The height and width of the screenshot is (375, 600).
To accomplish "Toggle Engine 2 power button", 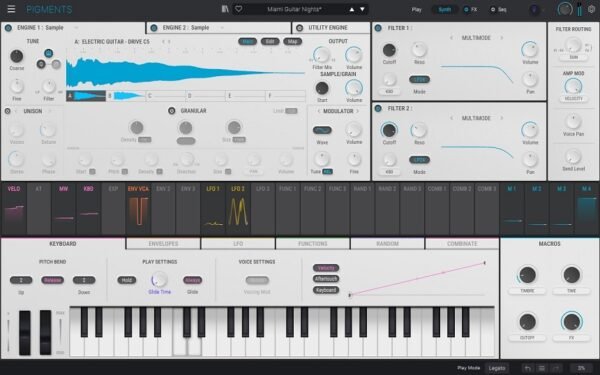I will tap(154, 28).
